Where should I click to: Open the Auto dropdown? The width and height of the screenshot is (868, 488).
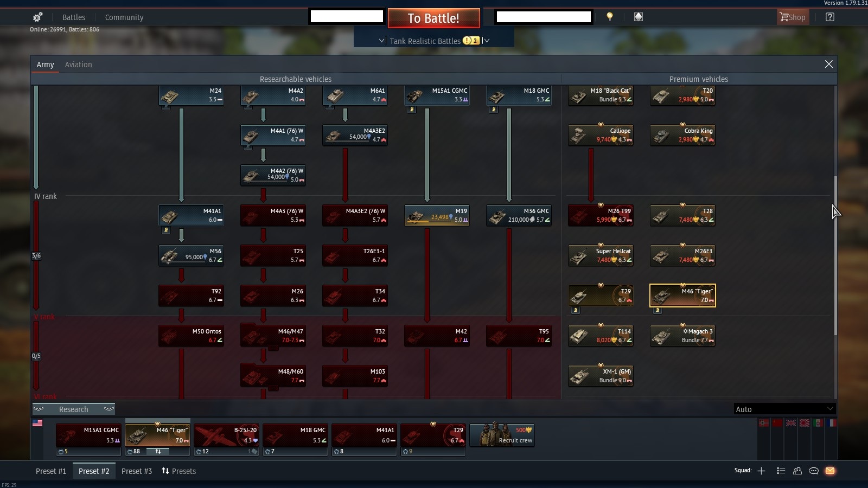coord(784,409)
